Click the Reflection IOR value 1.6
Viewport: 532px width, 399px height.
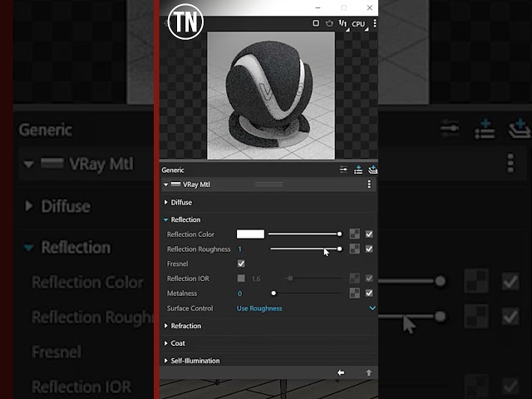(256, 279)
